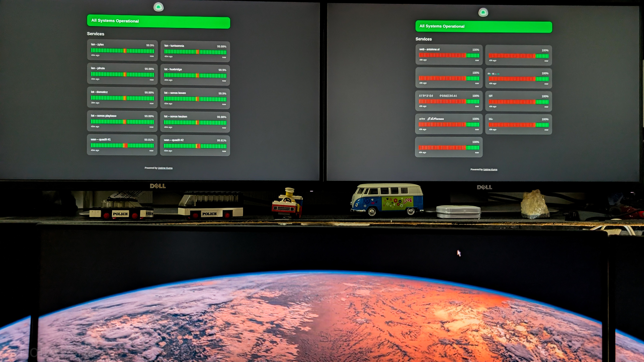
Task: Click the 99.81% uptime of wan – quad9 #1
Action: click(149, 140)
